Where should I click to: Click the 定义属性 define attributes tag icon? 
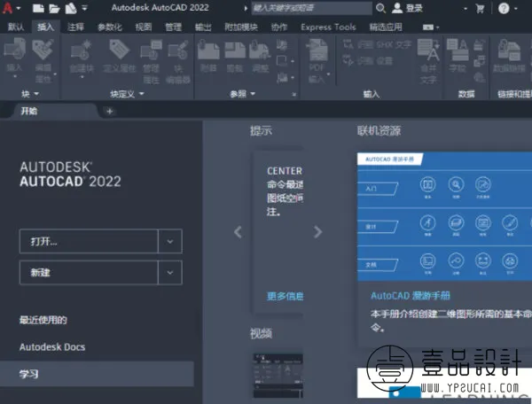click(x=119, y=49)
